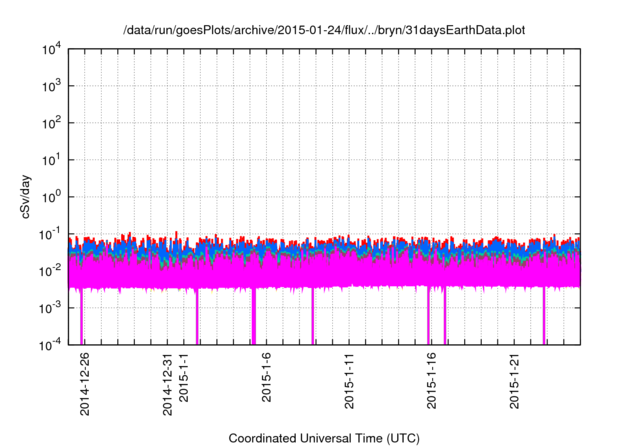The width and height of the screenshot is (640, 448).
Task: Click the 2015-1-11 date label
Action: 349,381
